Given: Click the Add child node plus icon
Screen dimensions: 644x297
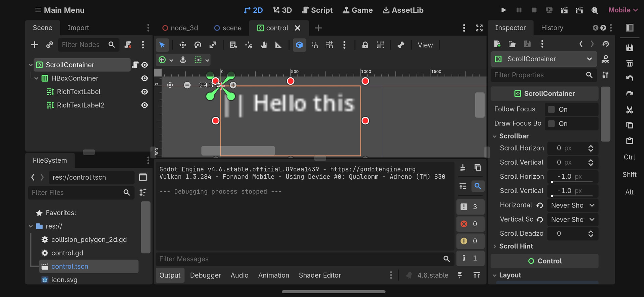Looking at the screenshot, I should [34, 45].
